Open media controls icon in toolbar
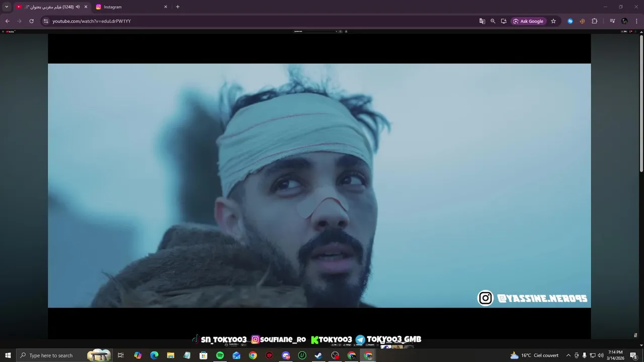644x362 pixels. click(612, 21)
